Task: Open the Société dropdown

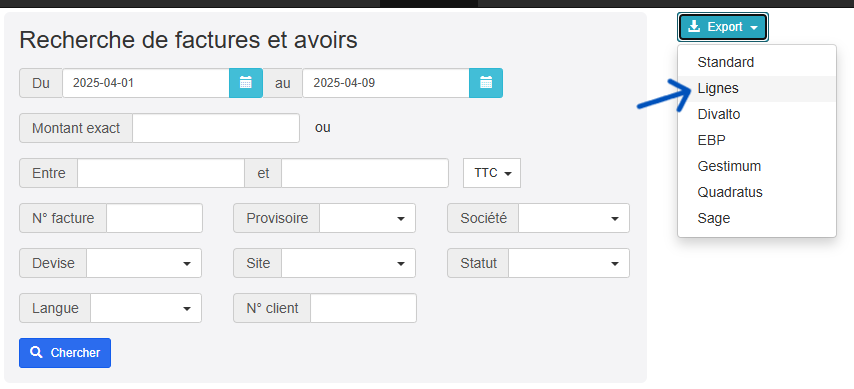Action: point(574,218)
